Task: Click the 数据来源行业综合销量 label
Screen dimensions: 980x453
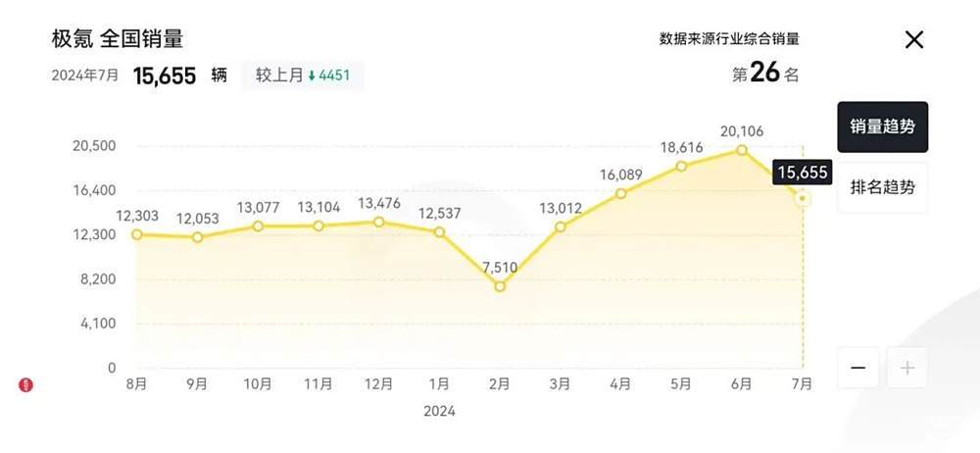Action: 729,39
